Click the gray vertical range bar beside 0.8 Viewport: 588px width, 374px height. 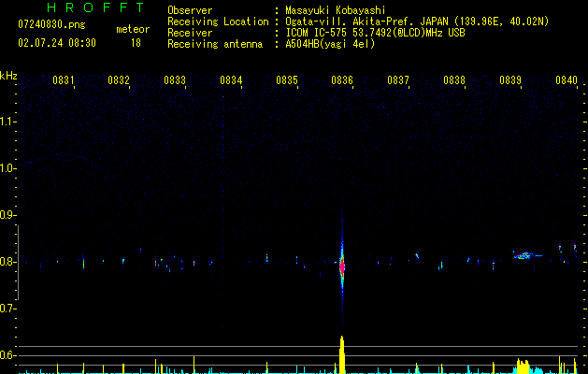pos(18,263)
